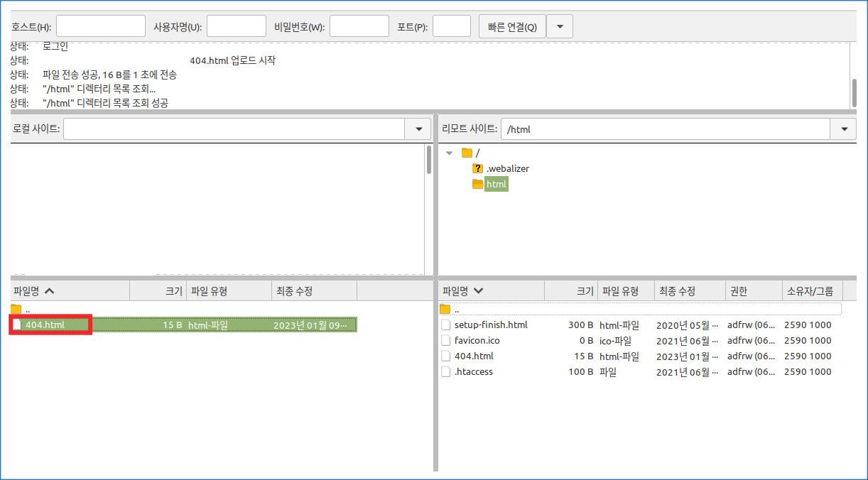Expand the local site path dropdown

click(x=418, y=129)
